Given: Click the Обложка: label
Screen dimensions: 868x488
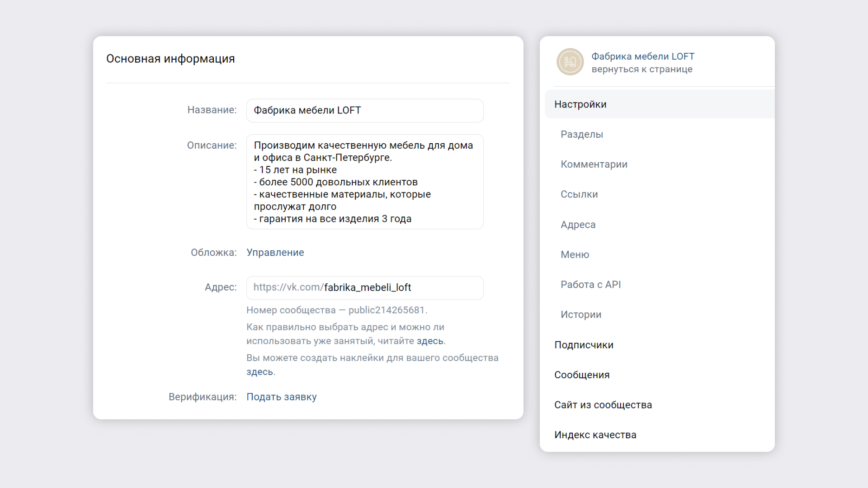Looking at the screenshot, I should (x=214, y=253).
